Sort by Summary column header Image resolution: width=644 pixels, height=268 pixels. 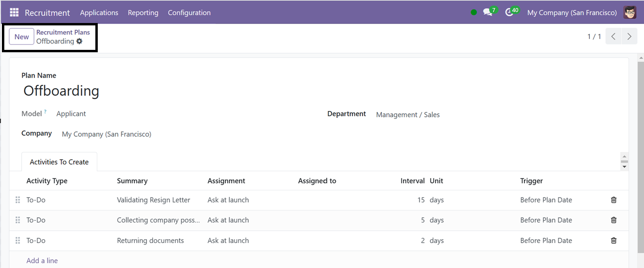click(132, 181)
